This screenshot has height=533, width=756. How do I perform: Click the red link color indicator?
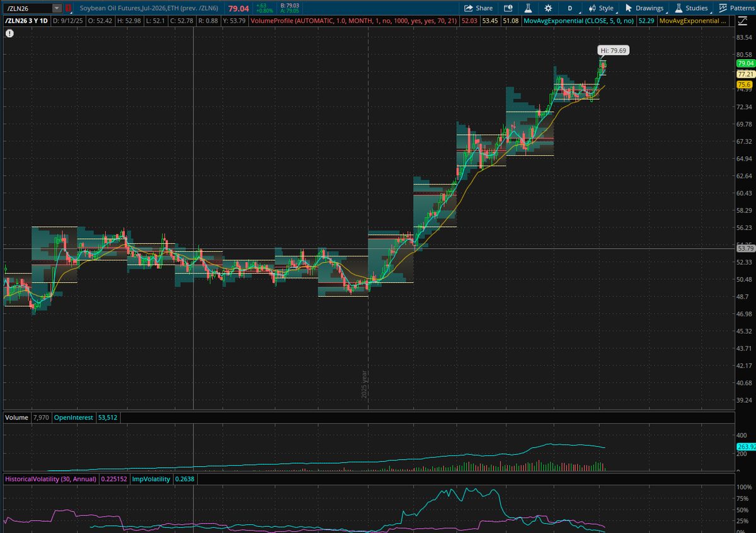coord(68,8)
